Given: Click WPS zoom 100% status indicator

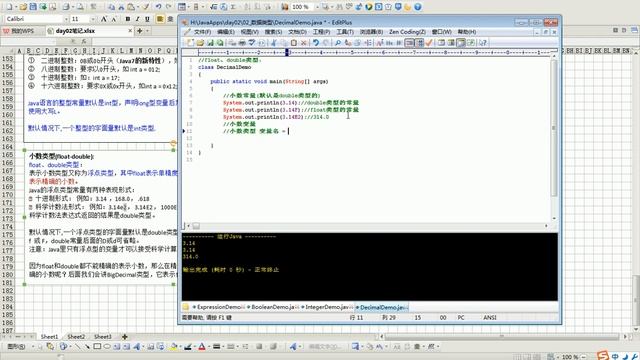Looking at the screenshot, I should [x=570, y=357].
